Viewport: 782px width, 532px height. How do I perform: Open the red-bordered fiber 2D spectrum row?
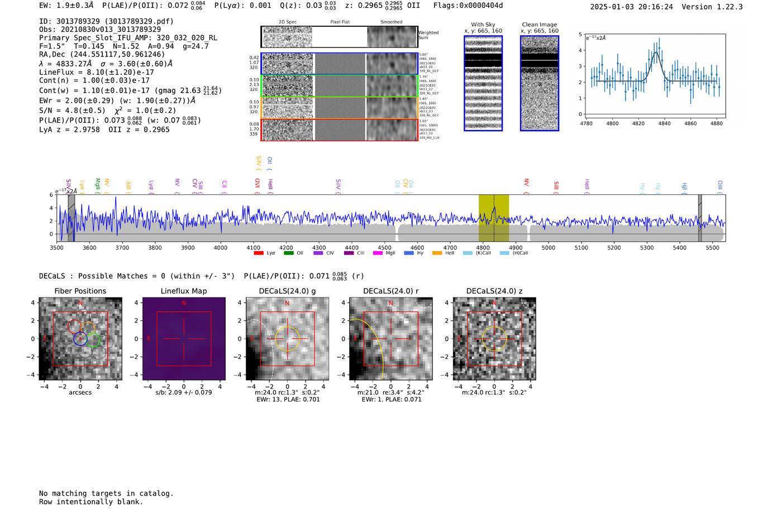coord(339,130)
